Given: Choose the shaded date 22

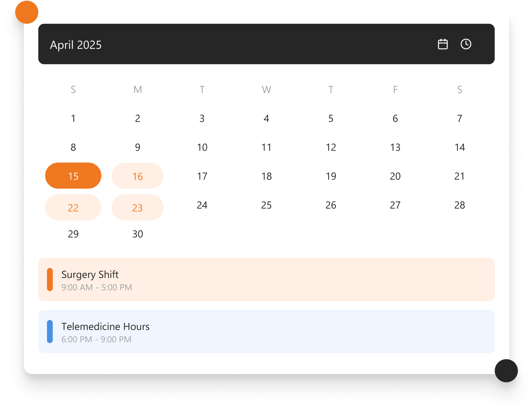Looking at the screenshot, I should click(73, 208).
